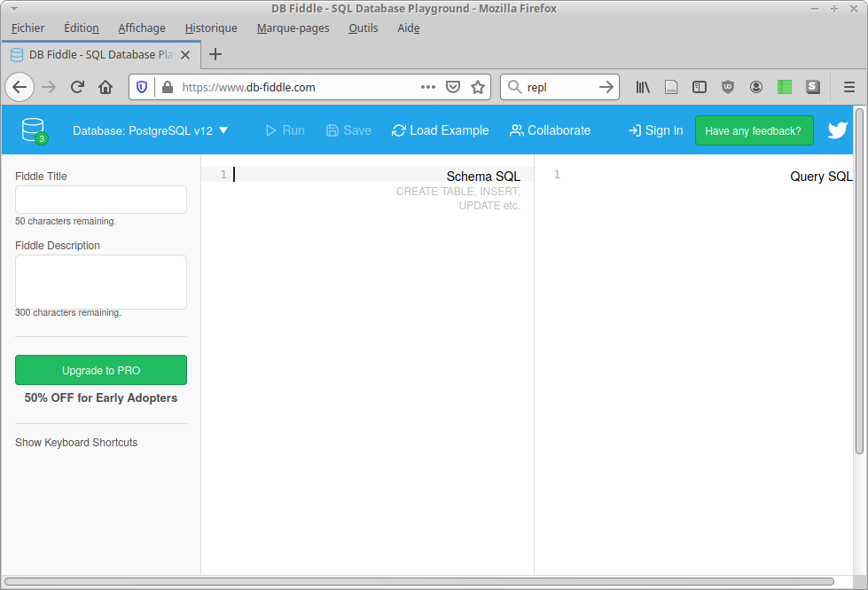This screenshot has height=590, width=868.
Task: Click the DB Fiddle database logo
Action: [35, 130]
